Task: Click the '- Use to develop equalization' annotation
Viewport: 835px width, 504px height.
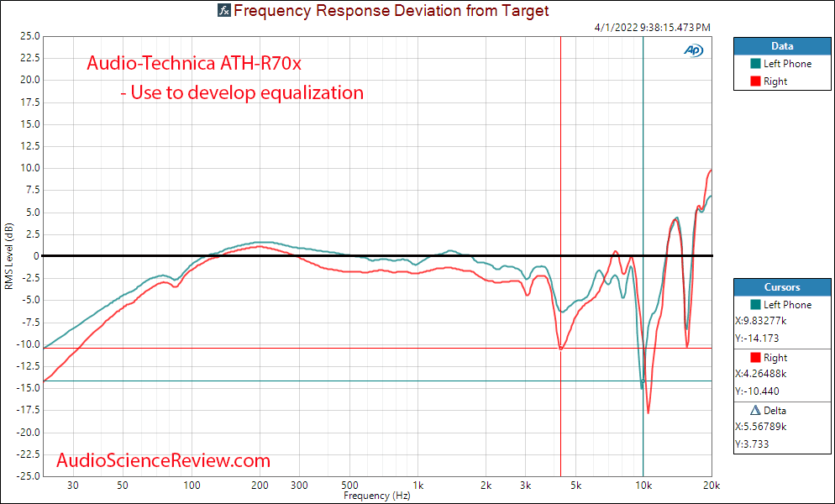Action: 242,92
